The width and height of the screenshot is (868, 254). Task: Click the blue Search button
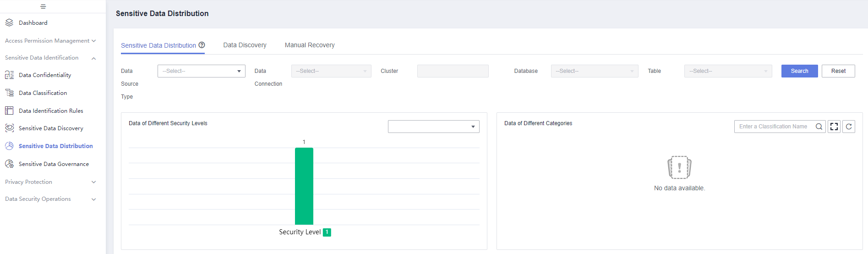[x=799, y=71]
